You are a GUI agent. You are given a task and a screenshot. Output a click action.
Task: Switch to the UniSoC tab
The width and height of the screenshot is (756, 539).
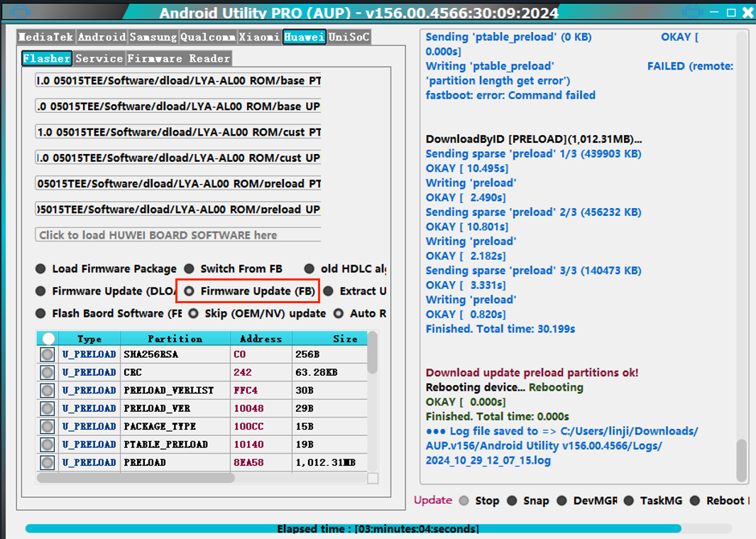(x=349, y=37)
